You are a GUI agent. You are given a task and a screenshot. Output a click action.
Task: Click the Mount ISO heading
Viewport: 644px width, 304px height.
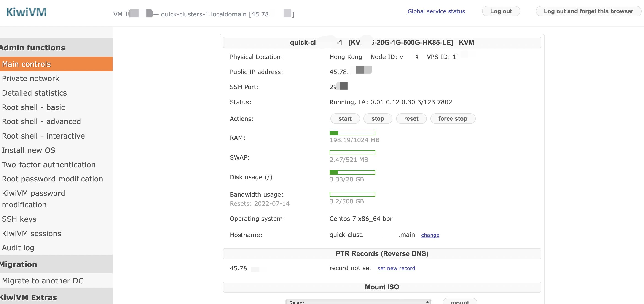point(382,287)
